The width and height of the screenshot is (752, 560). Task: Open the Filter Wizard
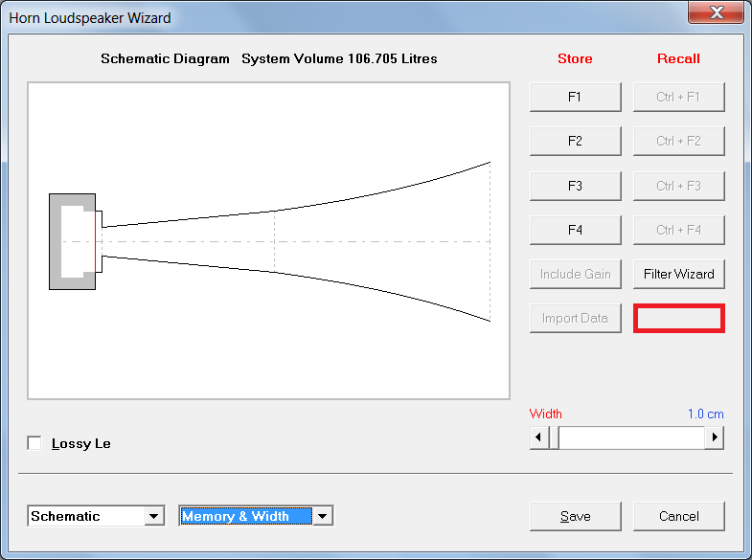678,274
